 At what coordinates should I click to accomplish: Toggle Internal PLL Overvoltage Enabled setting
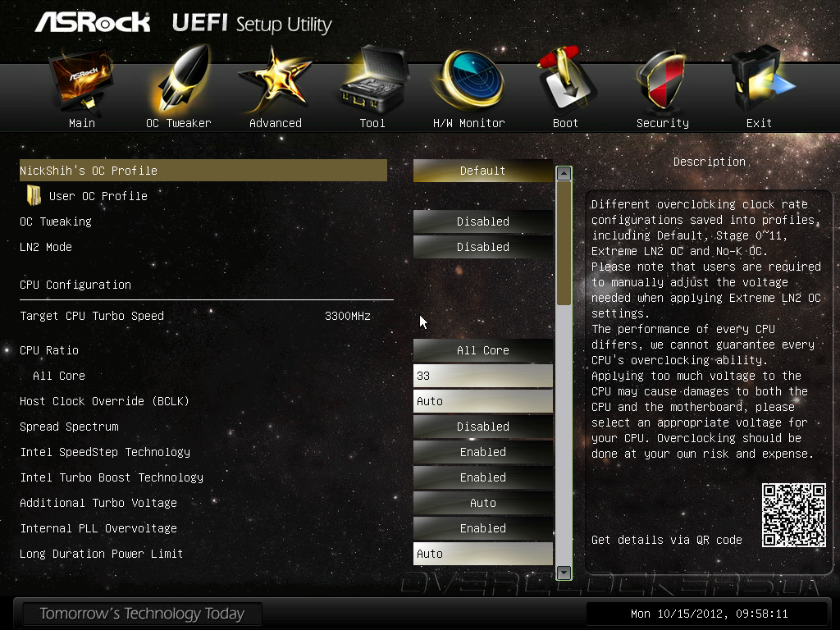coord(482,528)
